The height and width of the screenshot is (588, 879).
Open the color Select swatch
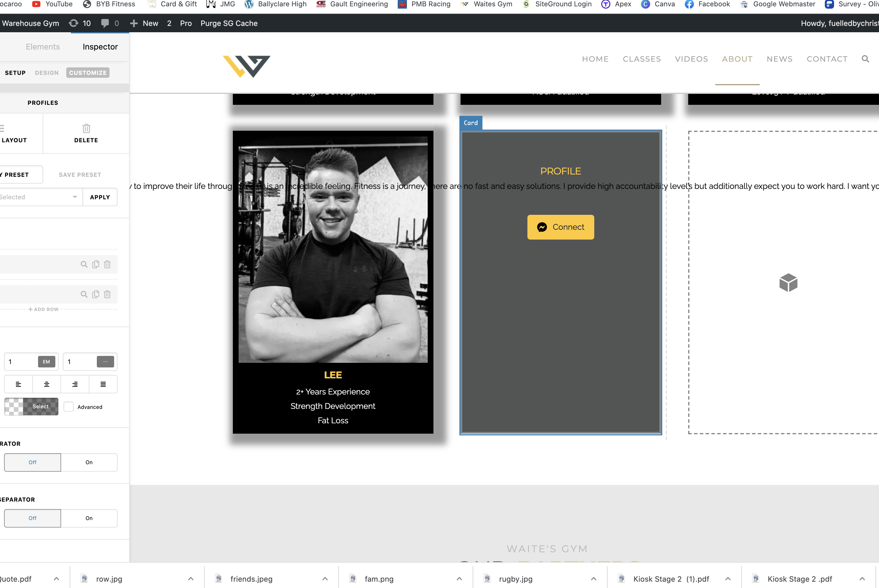[x=31, y=407]
